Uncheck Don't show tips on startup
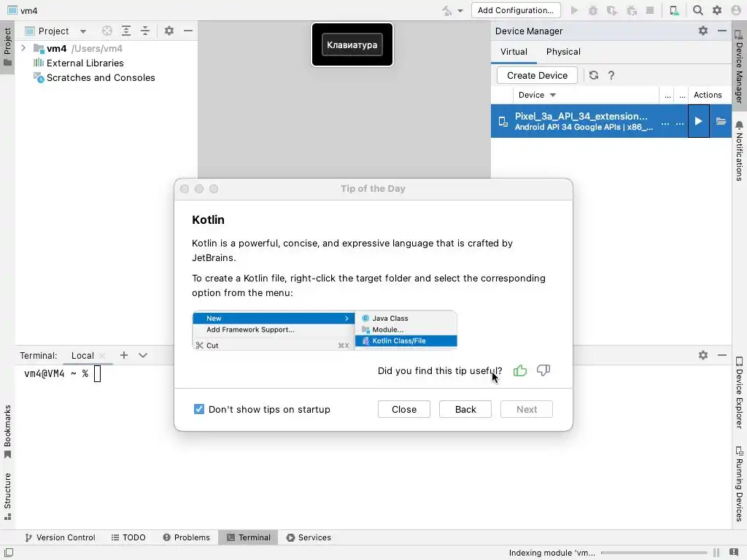 pos(199,409)
